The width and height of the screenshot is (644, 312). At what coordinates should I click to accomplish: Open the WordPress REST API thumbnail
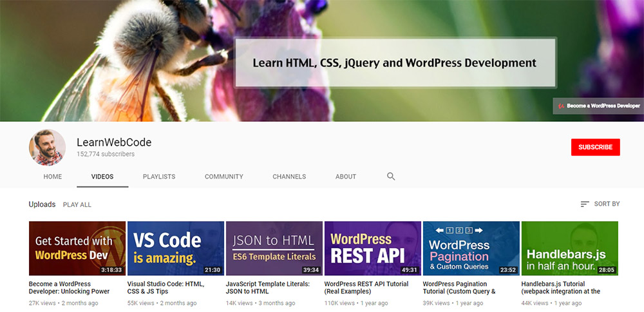(373, 248)
